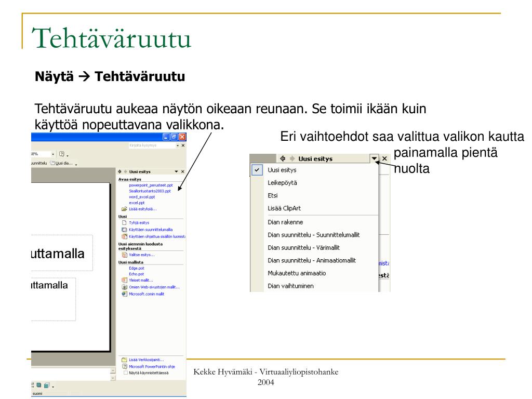532x399 pixels.
Task: Close the left Uusi esitys task pane
Action: [x=182, y=171]
